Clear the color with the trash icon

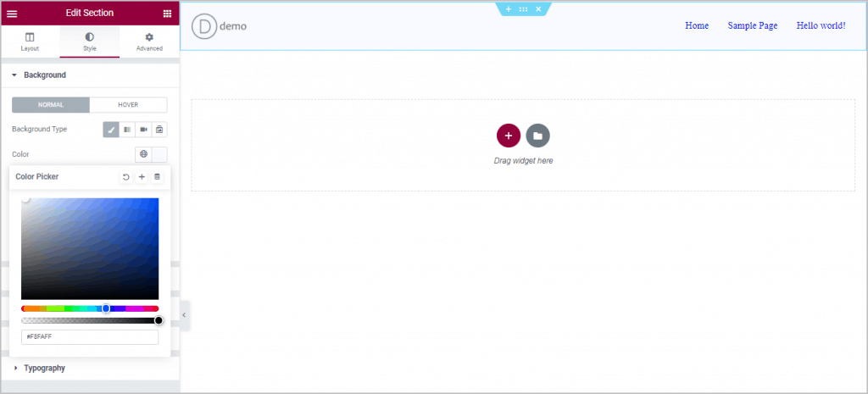click(x=157, y=177)
